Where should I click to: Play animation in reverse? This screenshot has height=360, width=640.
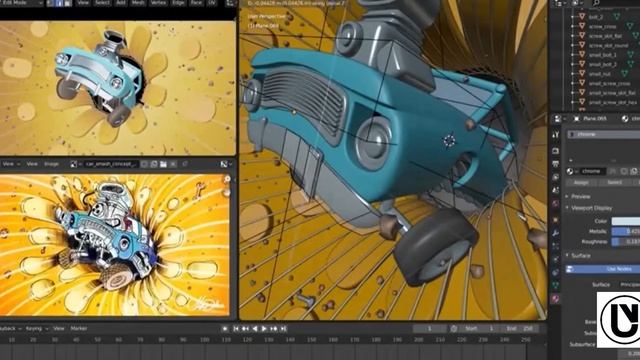[x=255, y=329]
